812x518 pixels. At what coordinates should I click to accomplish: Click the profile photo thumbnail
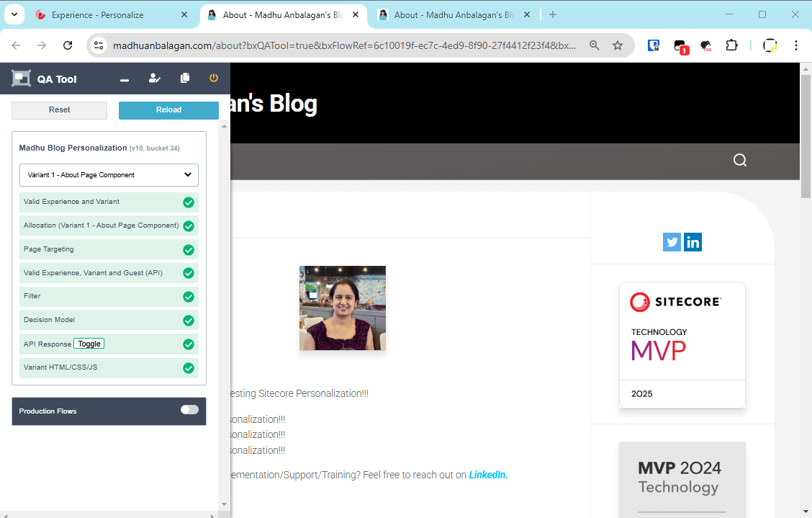coord(343,308)
